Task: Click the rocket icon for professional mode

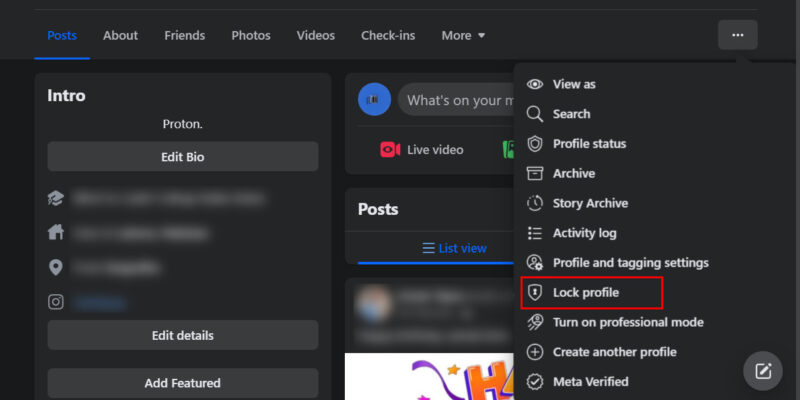Action: click(535, 322)
